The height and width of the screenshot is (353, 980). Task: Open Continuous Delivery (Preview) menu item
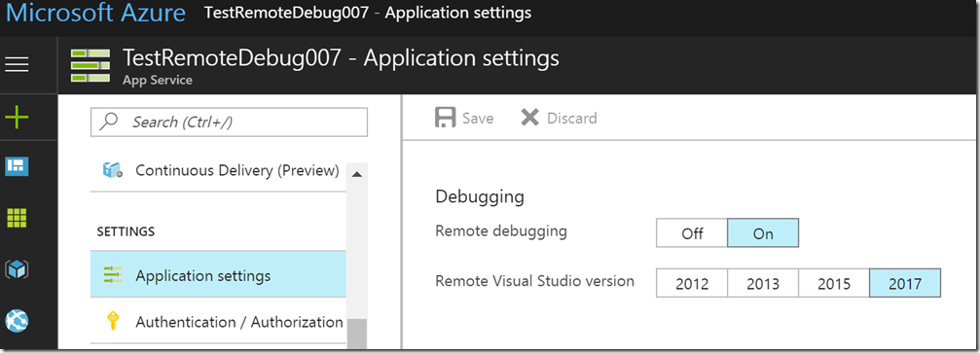218,170
